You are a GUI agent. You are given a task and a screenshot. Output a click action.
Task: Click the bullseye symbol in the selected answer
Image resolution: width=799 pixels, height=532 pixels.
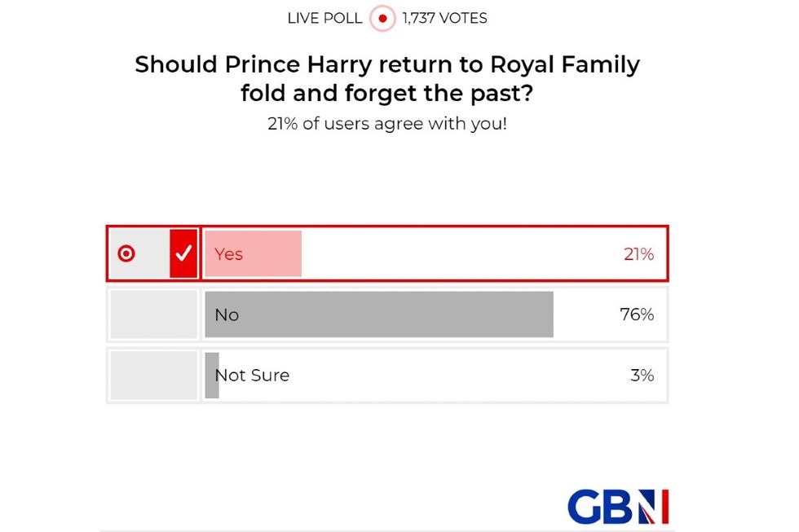[x=127, y=253]
